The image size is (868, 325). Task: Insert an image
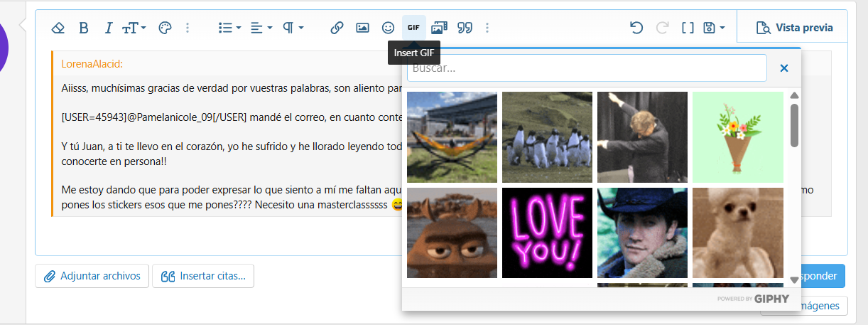tap(362, 28)
